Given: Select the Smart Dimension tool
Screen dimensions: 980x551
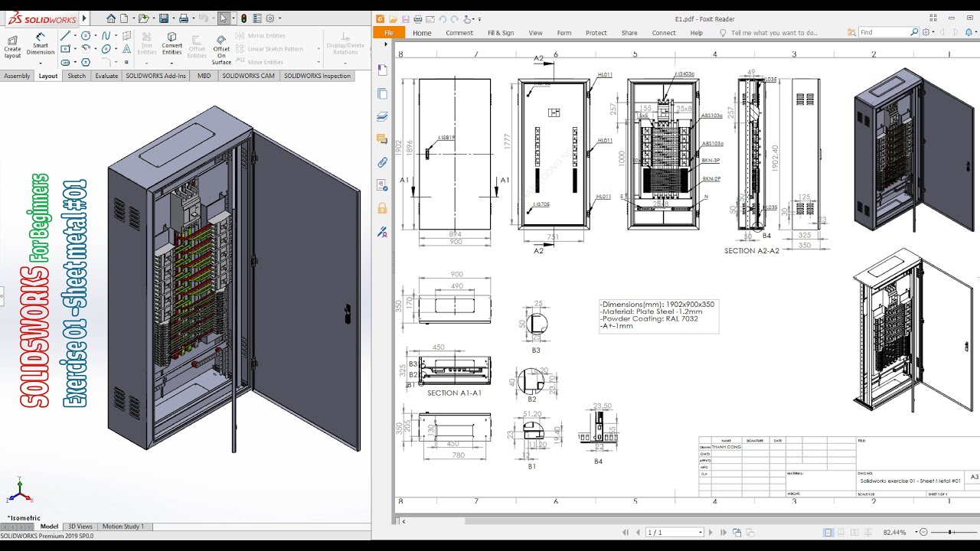Looking at the screenshot, I should [41, 44].
